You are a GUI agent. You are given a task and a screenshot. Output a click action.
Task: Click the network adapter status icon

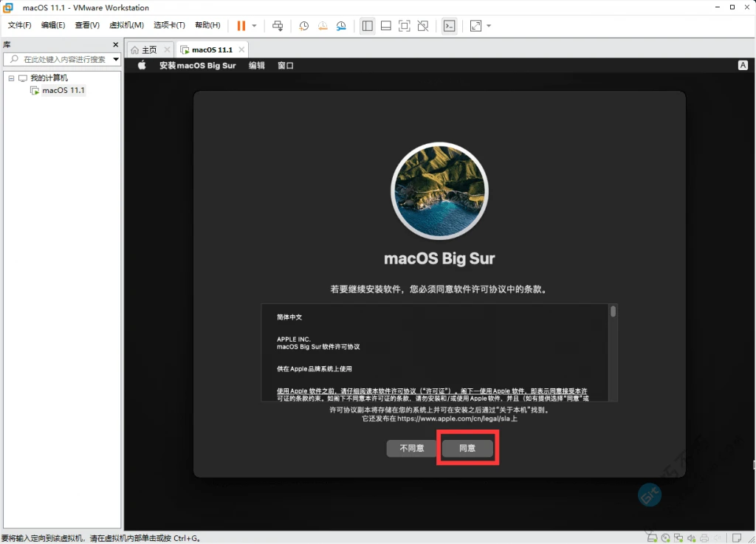[x=678, y=538]
